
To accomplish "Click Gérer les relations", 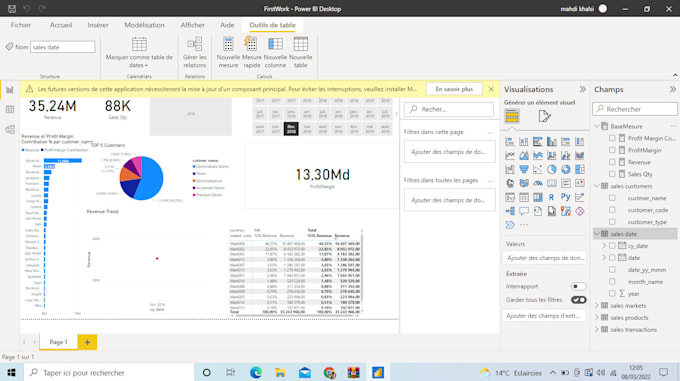I will 194,52.
